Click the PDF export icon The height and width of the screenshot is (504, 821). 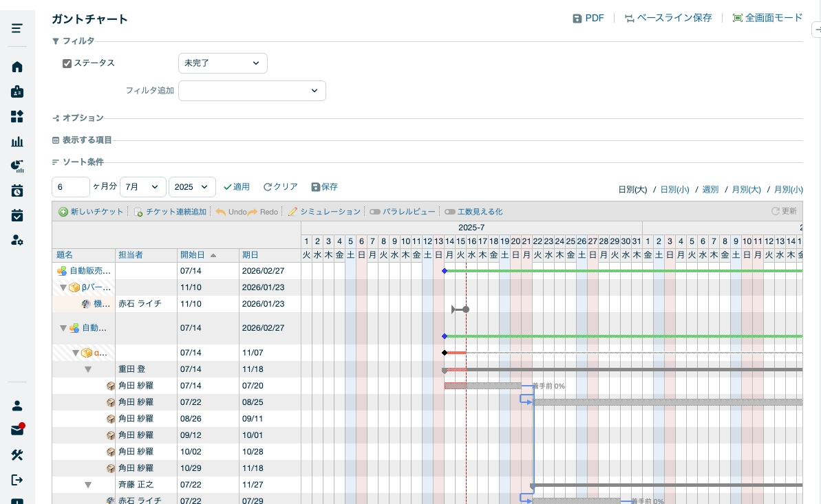pyautogui.click(x=577, y=19)
